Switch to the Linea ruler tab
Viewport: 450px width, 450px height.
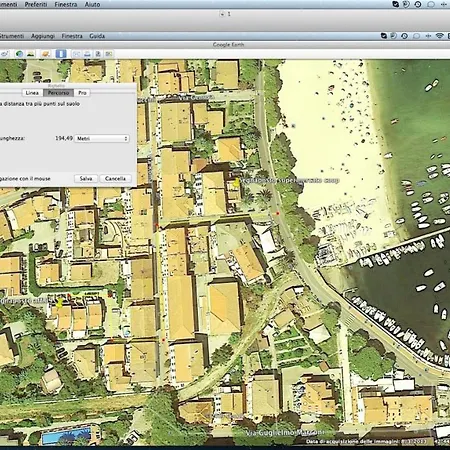coord(32,93)
